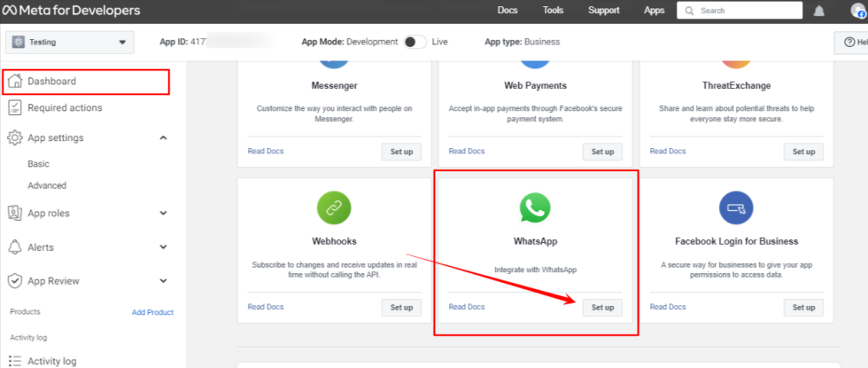Click Set up on WhatsApp card
868x368 pixels.
pyautogui.click(x=602, y=308)
